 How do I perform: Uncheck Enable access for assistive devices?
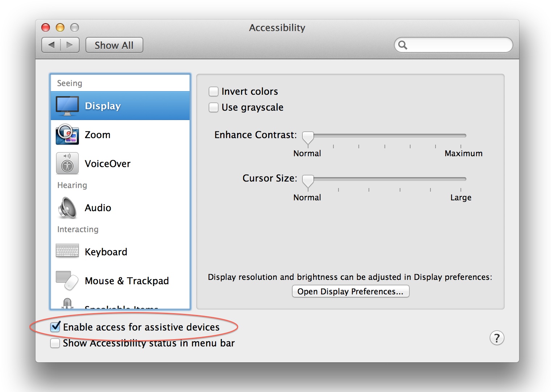[x=55, y=327]
